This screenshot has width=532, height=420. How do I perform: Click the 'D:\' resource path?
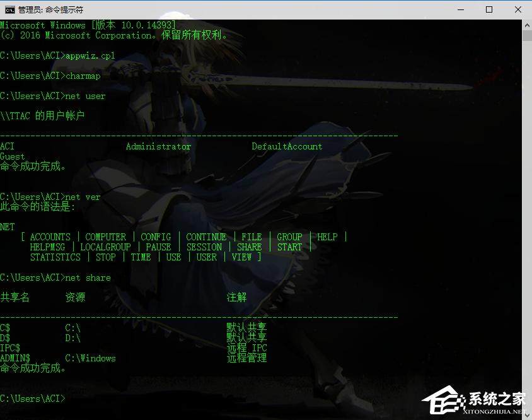pyautogui.click(x=72, y=338)
